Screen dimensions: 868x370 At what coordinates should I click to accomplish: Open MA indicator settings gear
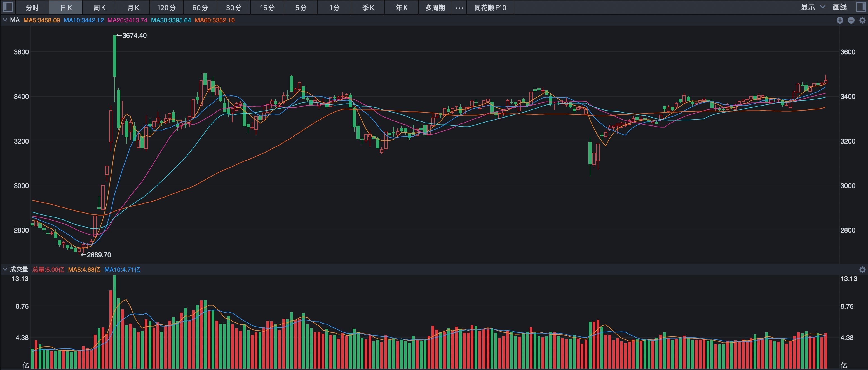click(x=862, y=20)
